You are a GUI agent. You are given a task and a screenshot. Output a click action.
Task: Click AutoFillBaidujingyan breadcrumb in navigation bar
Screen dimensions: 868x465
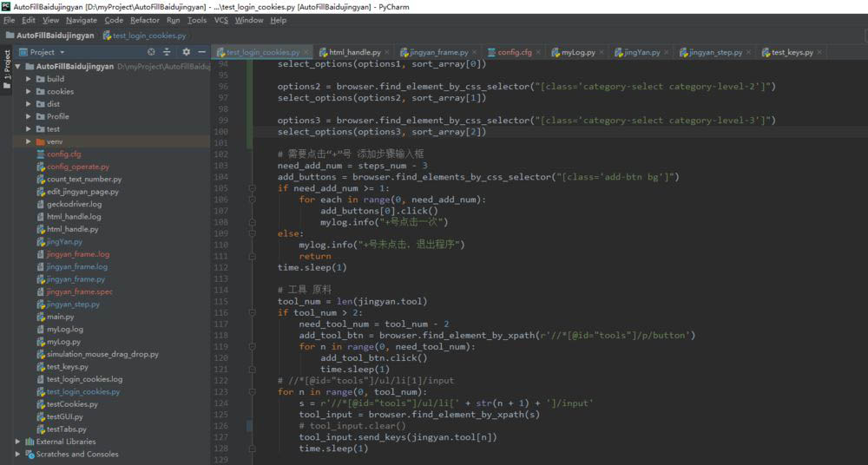(x=49, y=36)
